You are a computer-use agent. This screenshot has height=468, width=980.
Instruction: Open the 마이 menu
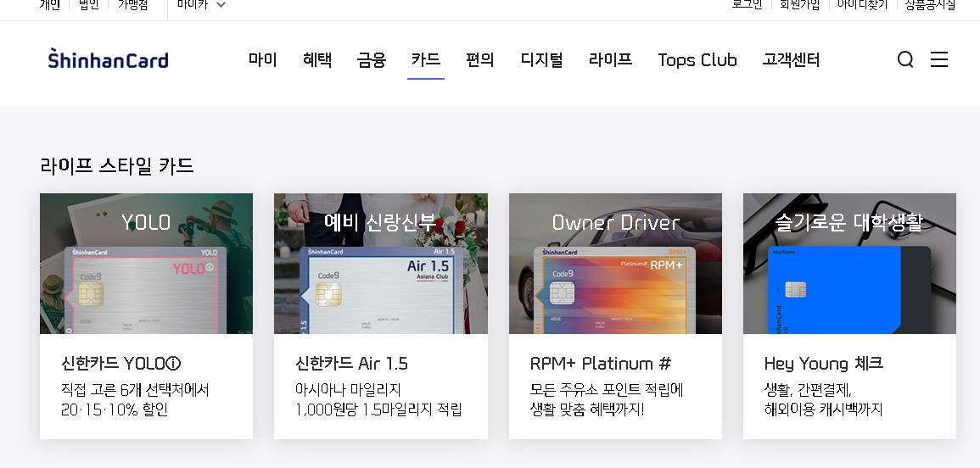coord(262,60)
